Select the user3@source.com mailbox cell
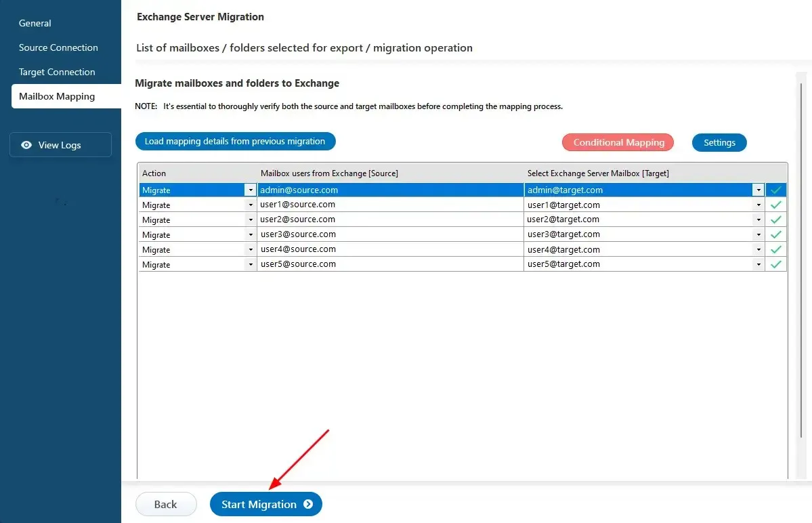The image size is (812, 523). pos(391,234)
